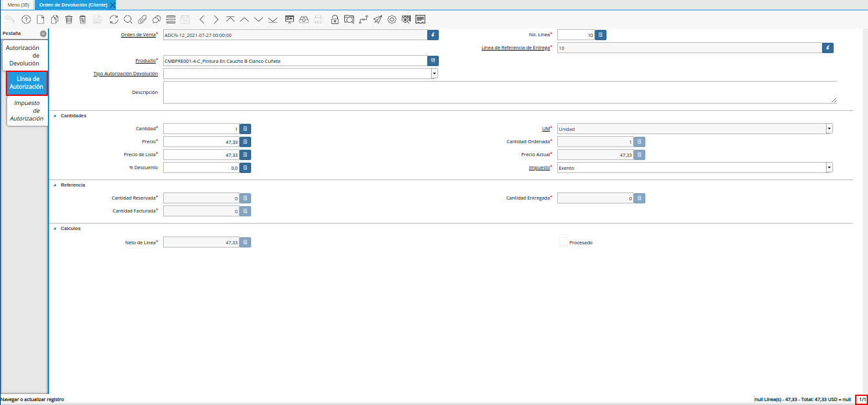
Task: Open calculator for No. Línea field
Action: 601,35
